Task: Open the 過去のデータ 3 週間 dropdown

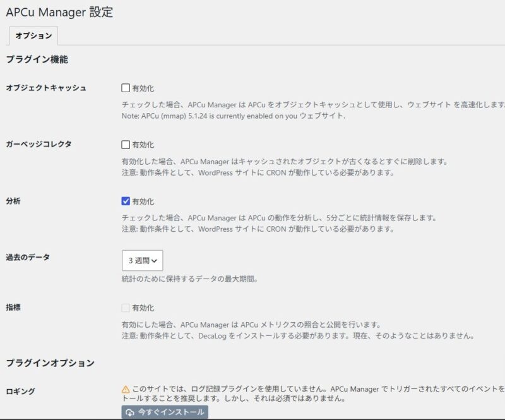Action: [x=143, y=260]
